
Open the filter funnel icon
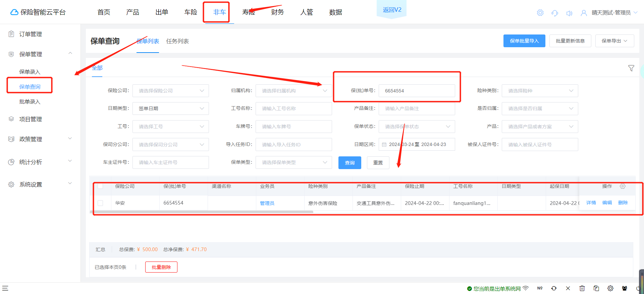pyautogui.click(x=631, y=68)
